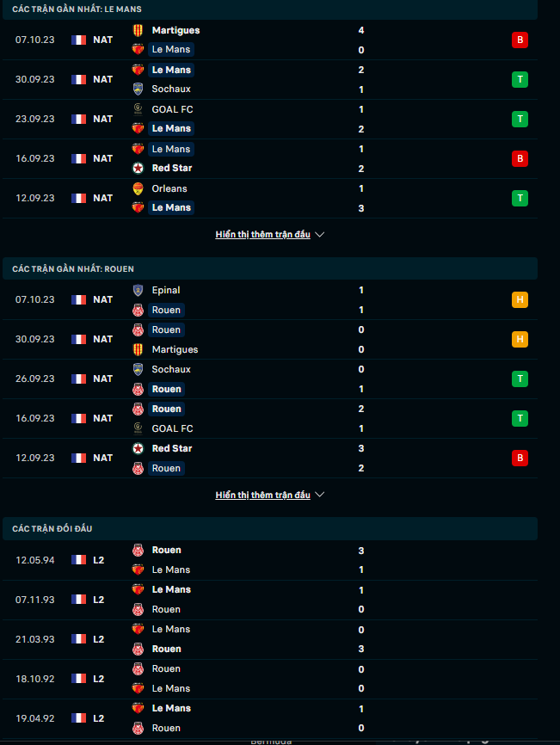Click the Epinal club crest
This screenshot has height=745, width=560.
click(138, 290)
